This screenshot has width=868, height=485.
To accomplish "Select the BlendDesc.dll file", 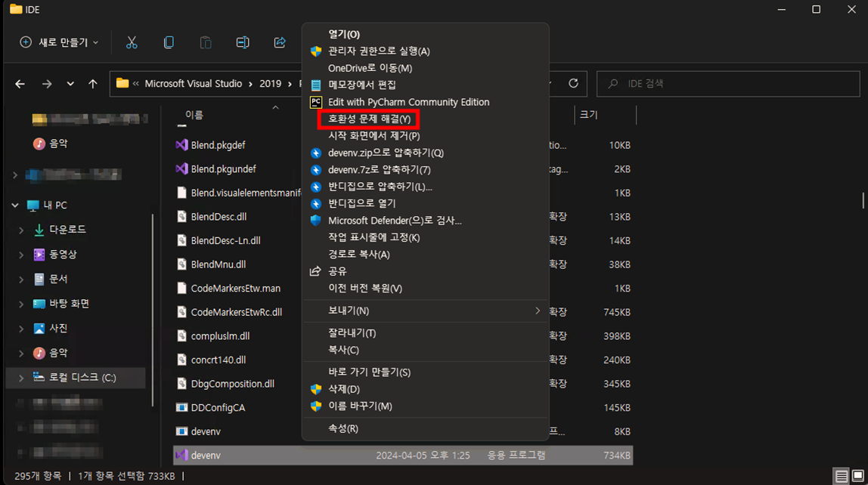I will [x=219, y=217].
